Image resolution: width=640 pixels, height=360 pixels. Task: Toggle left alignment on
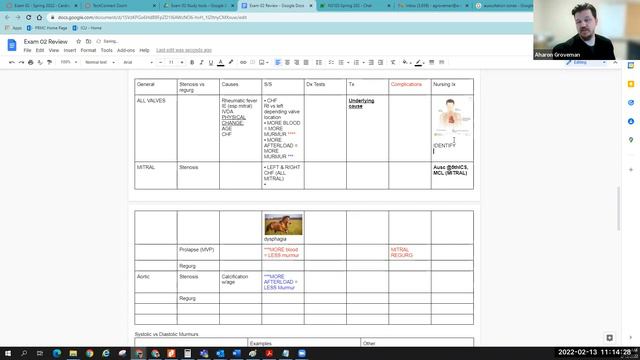coord(278,62)
